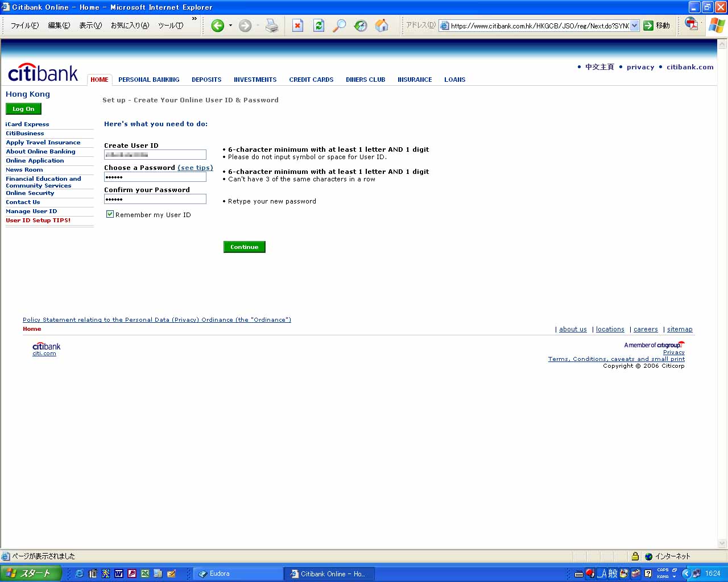Click the 'sitemap' footer link

680,329
